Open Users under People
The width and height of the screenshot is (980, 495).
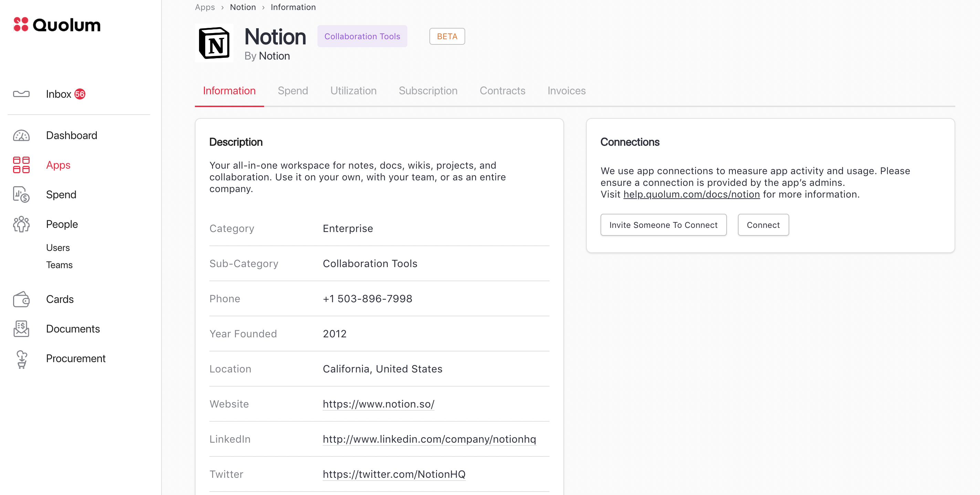coord(58,247)
